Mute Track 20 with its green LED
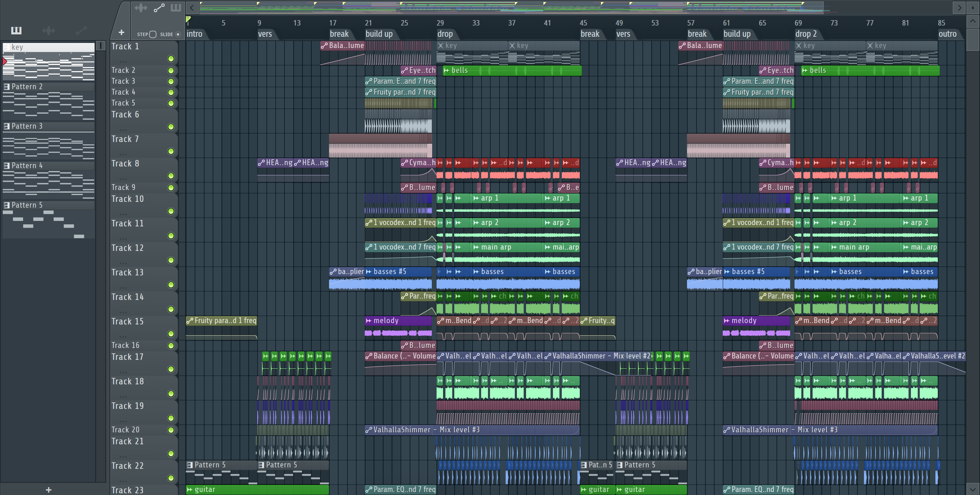980x495 pixels. [171, 430]
